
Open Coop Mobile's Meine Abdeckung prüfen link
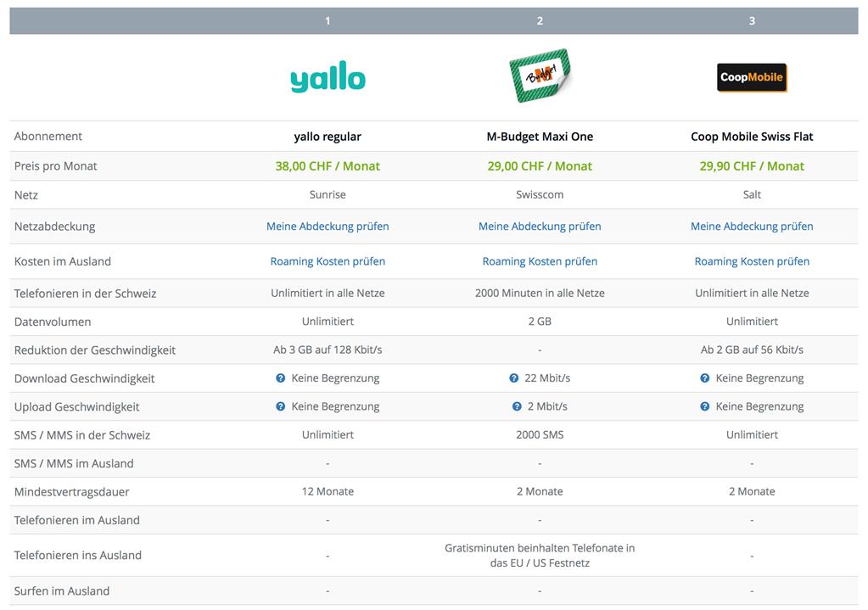pyautogui.click(x=752, y=227)
